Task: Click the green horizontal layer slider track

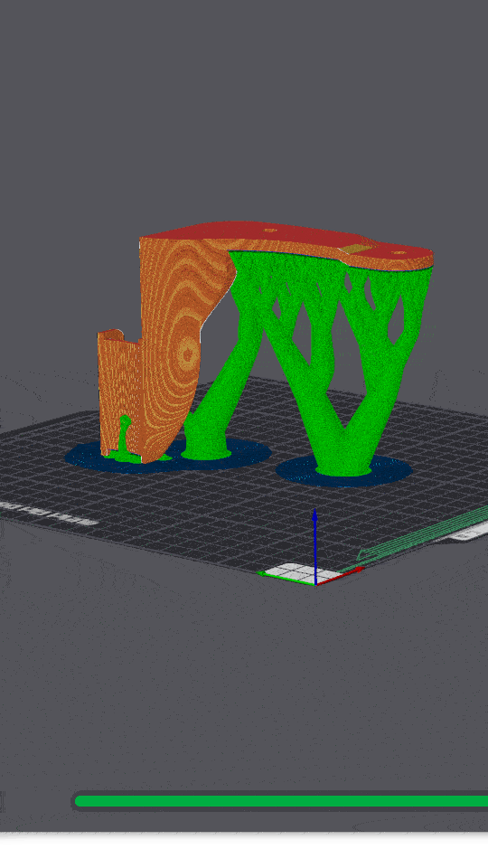Action: tap(281, 800)
